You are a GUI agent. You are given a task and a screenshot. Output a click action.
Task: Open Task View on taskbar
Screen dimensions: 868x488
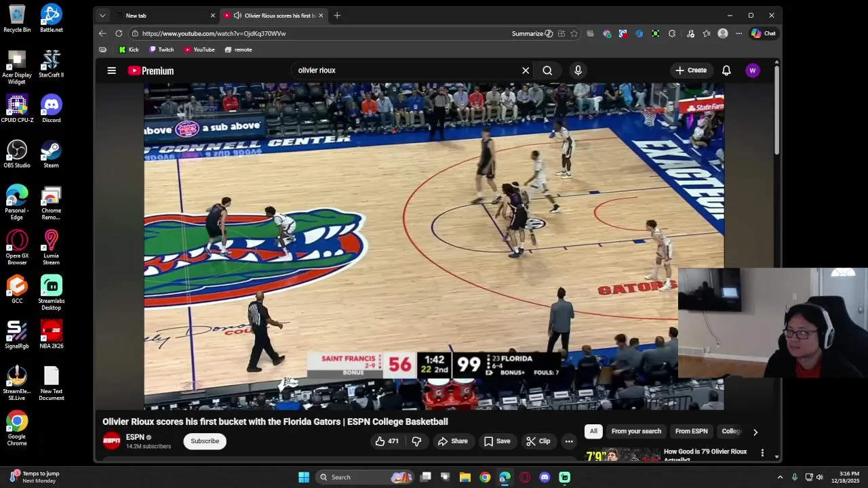pyautogui.click(x=425, y=477)
